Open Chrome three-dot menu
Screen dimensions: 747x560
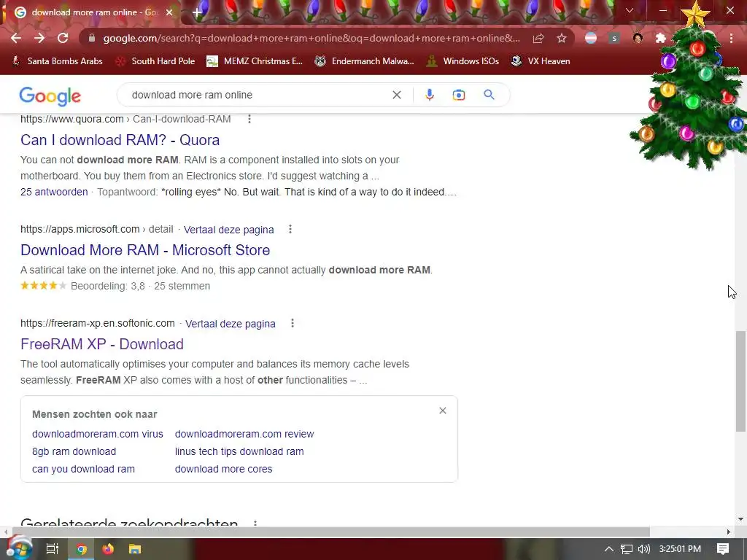731,38
